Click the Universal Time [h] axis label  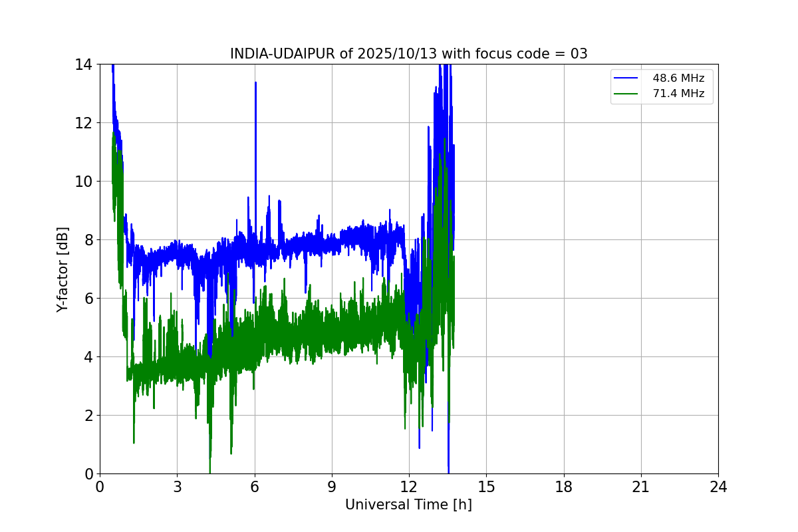408,505
